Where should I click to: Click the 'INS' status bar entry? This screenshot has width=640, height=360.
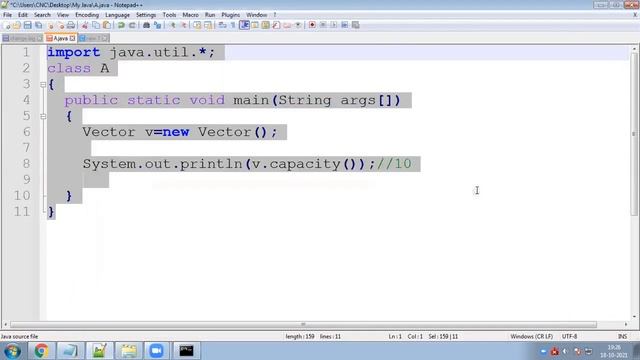pos(622,336)
